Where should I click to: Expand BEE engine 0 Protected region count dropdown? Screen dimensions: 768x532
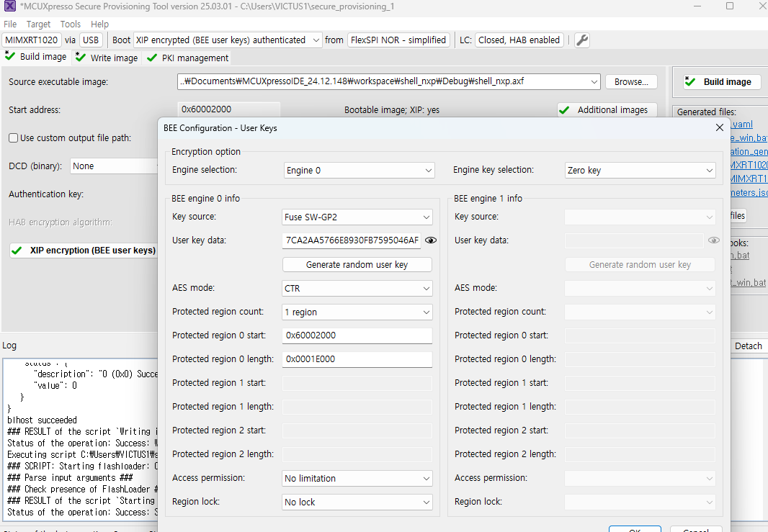[357, 312]
